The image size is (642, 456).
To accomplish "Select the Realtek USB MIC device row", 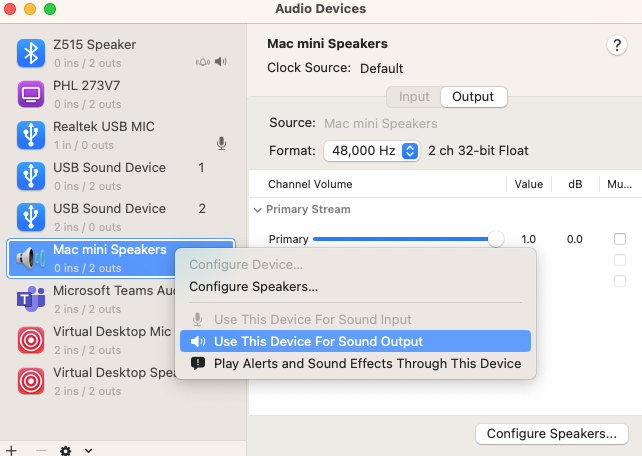I will [121, 135].
